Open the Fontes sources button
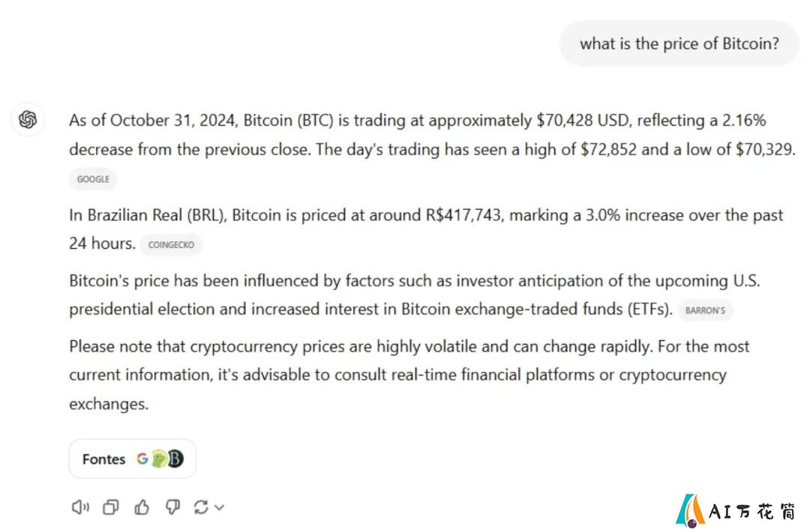 point(132,459)
